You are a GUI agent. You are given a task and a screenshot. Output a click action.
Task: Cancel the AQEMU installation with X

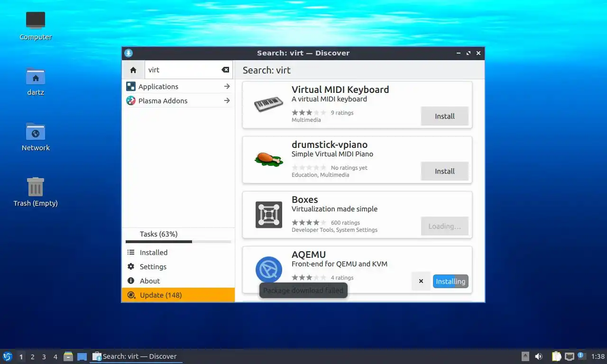pyautogui.click(x=421, y=281)
